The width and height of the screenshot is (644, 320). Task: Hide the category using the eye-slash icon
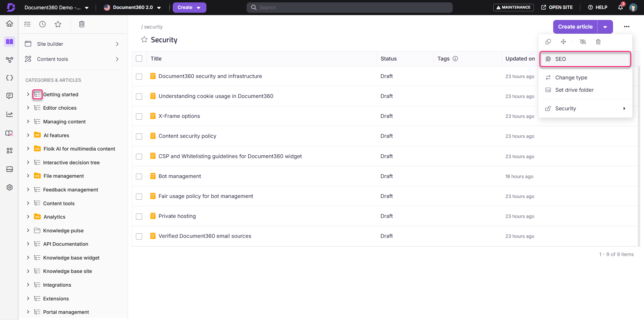[583, 42]
